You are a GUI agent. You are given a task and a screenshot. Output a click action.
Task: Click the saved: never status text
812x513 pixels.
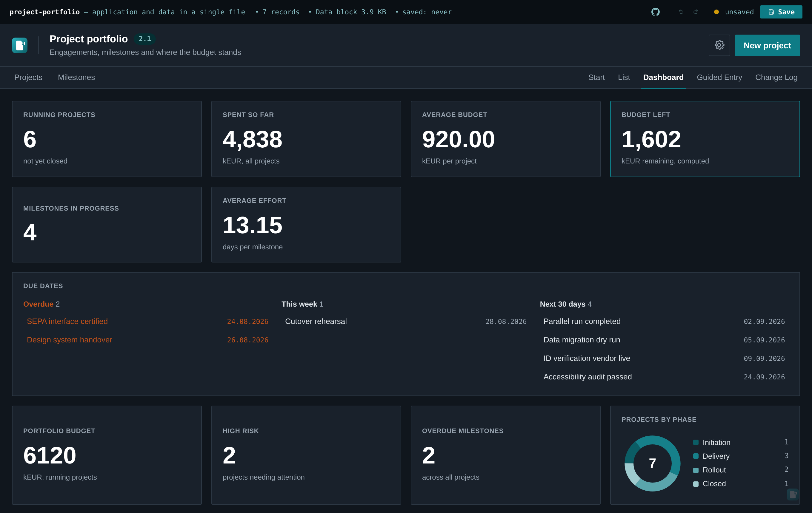coord(427,12)
